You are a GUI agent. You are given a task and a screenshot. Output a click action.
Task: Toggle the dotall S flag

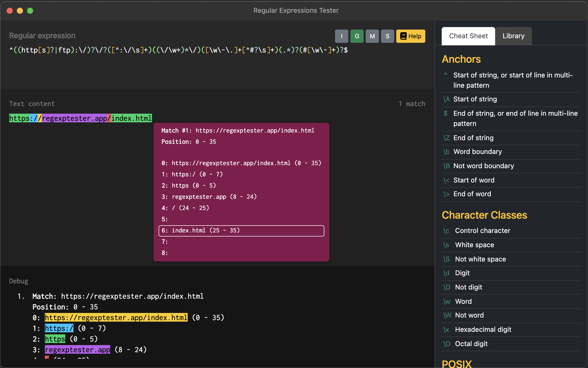387,36
